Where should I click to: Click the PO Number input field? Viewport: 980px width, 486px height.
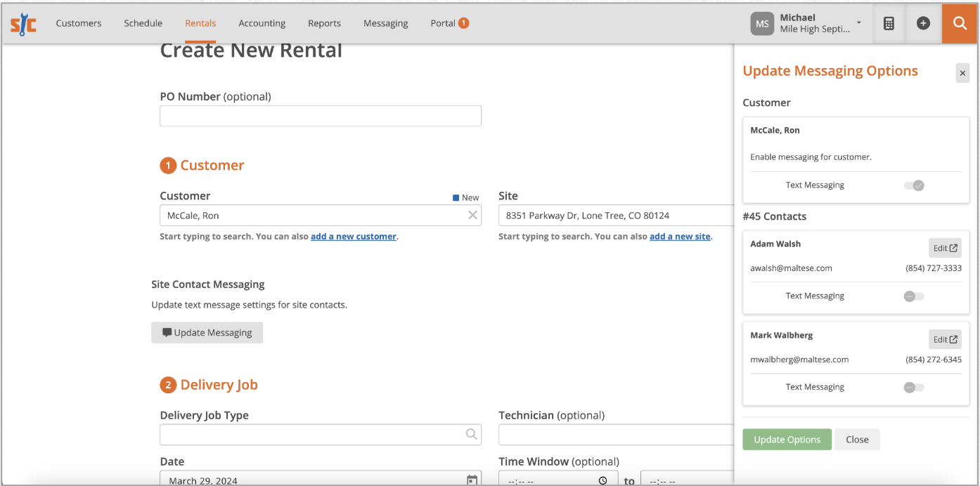coord(321,116)
